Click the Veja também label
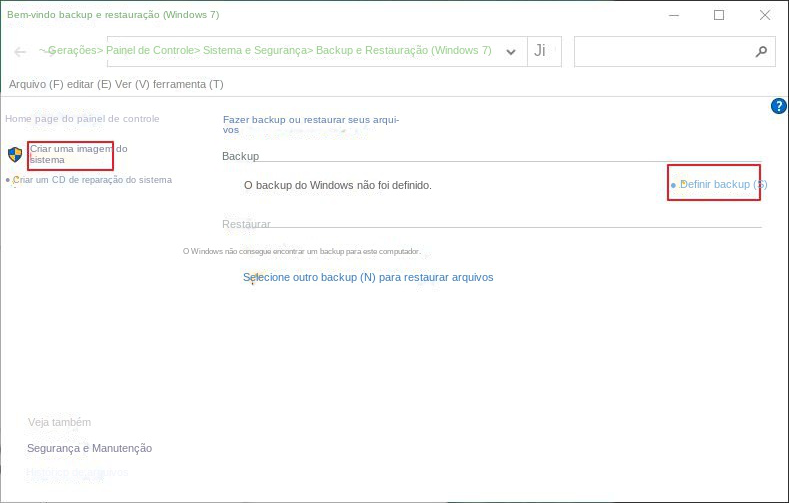This screenshot has height=503, width=789. (59, 423)
